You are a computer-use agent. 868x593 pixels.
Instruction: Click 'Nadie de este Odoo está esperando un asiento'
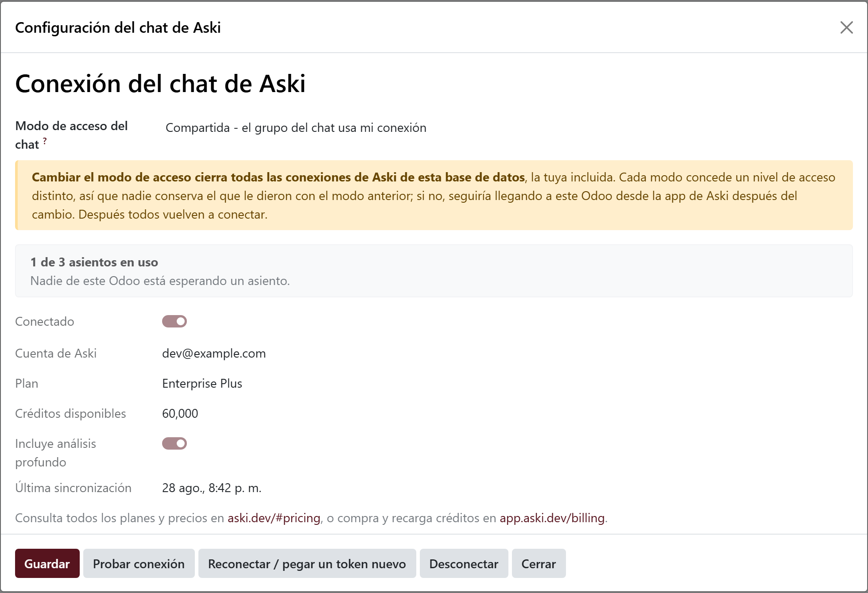160,281
